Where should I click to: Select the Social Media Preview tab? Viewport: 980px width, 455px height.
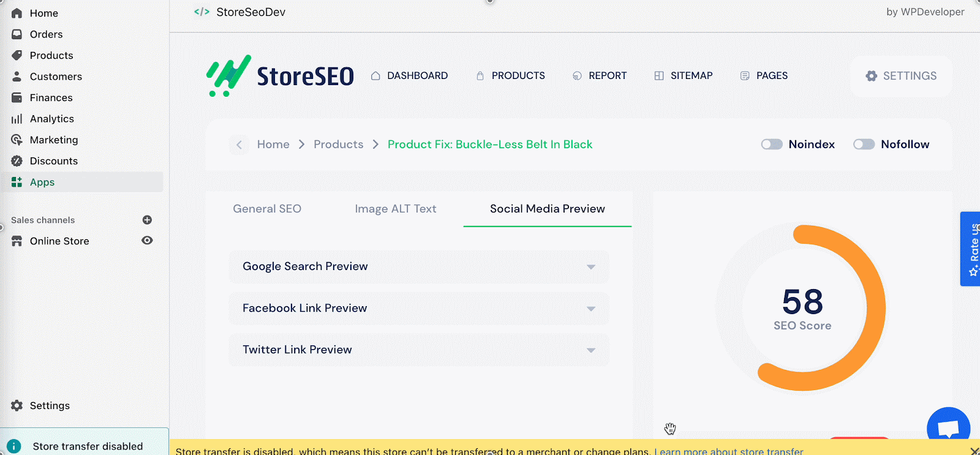click(x=548, y=209)
